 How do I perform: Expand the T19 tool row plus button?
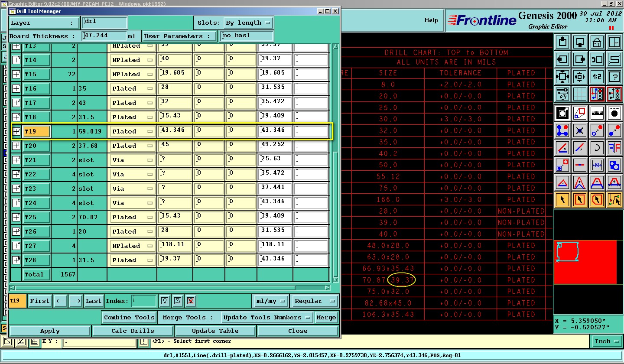coord(16,131)
